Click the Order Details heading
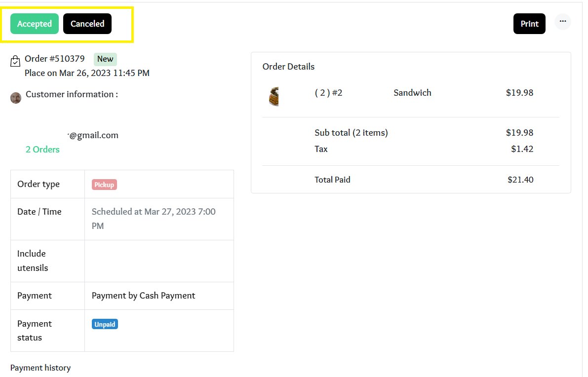588x377 pixels. click(288, 66)
